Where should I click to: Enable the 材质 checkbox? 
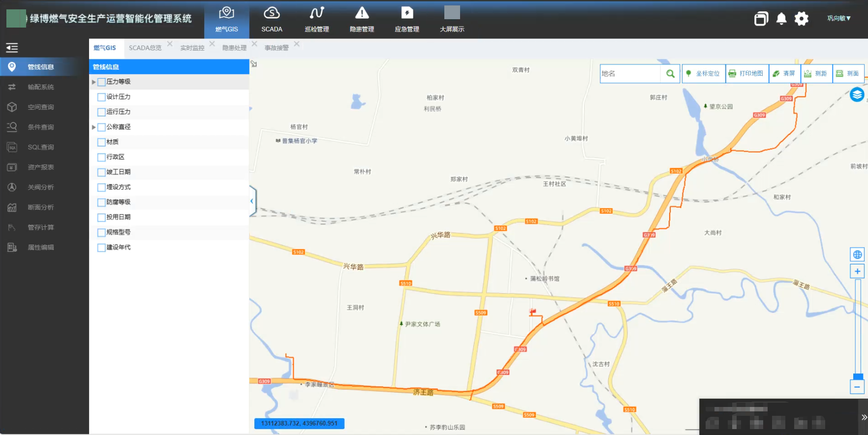click(x=101, y=142)
